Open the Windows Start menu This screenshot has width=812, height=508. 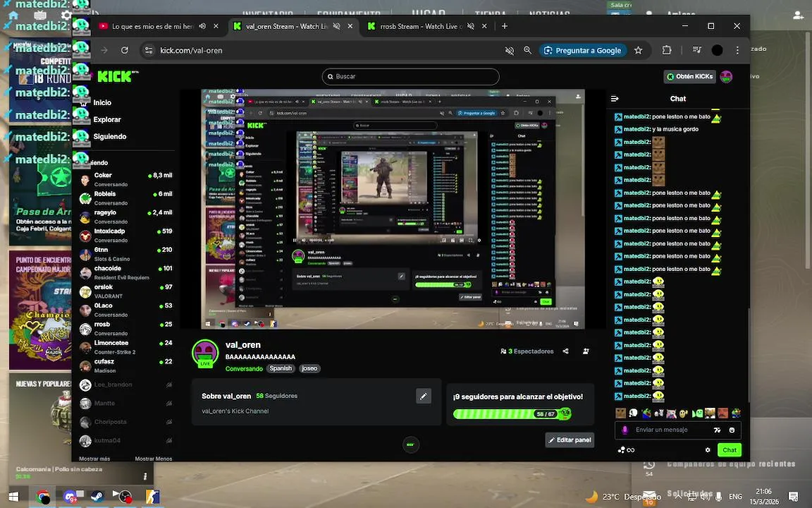pos(13,497)
